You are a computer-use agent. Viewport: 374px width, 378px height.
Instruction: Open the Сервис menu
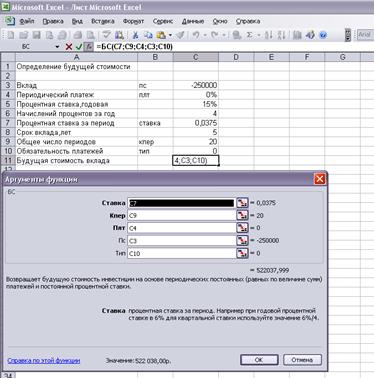(x=163, y=21)
